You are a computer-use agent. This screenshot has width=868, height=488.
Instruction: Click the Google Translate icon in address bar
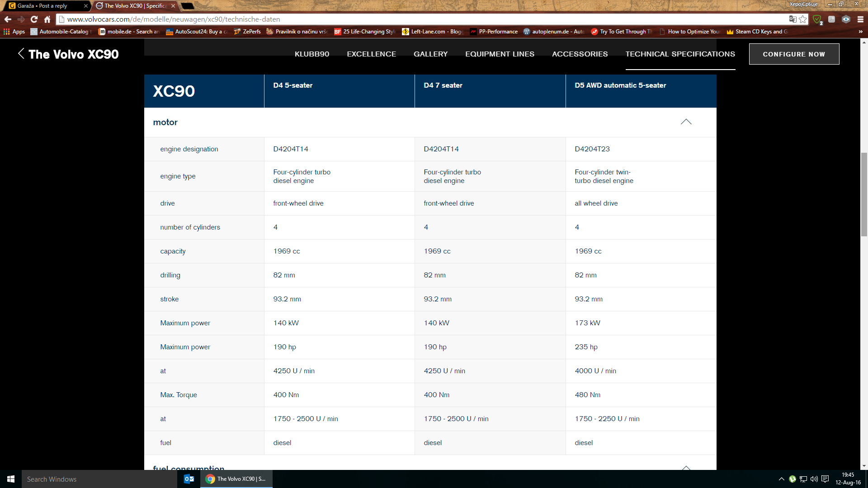[x=793, y=19]
